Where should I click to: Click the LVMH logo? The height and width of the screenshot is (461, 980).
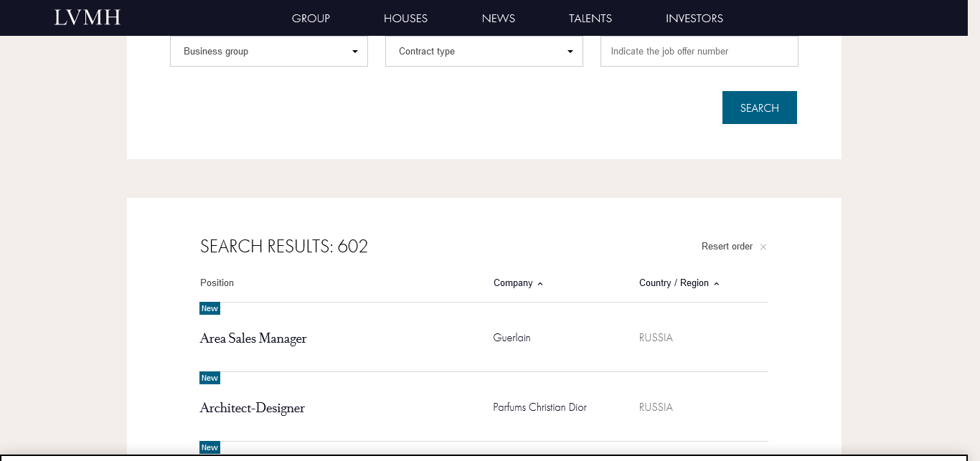[x=88, y=18]
